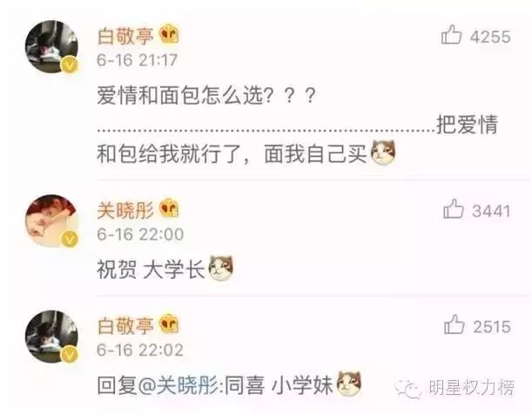This screenshot has width=532, height=414.
Task: Open 关晓彤's profile avatar
Action: tap(51, 221)
